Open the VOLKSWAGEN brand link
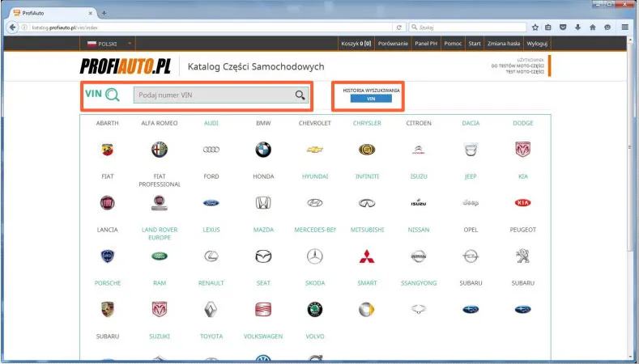639x364 pixels. point(263,336)
